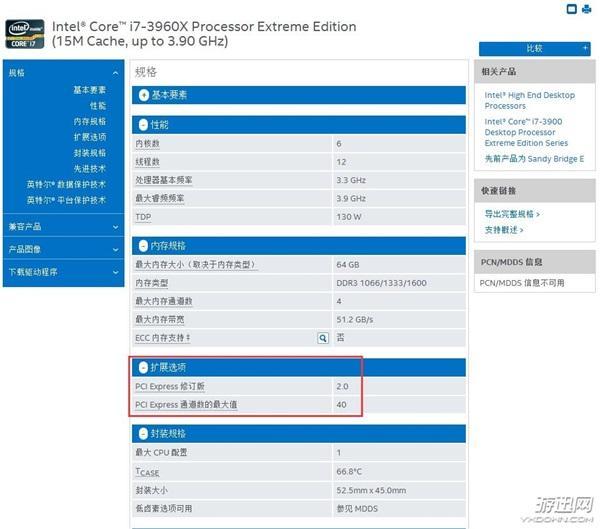Click the DDR3 1066/1333/1600 value
The height and width of the screenshot is (529, 600).
pos(381,283)
